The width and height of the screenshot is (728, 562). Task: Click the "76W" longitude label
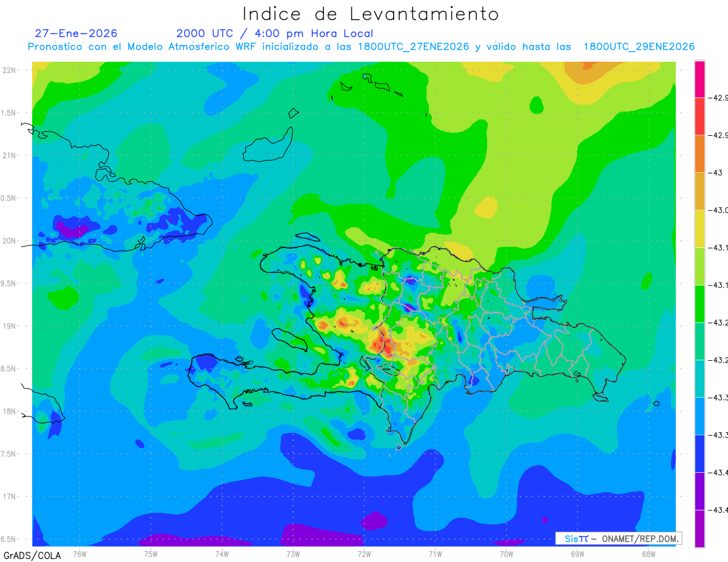(79, 554)
